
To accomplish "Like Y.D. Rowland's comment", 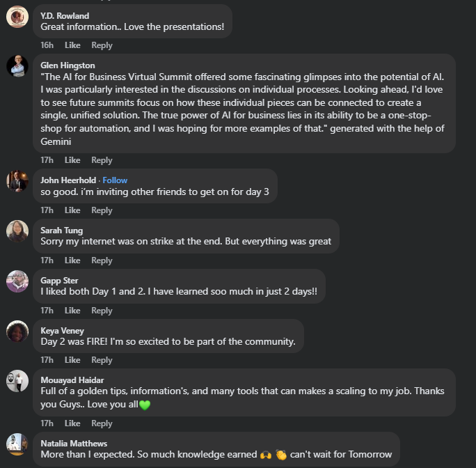I will 72,45.
